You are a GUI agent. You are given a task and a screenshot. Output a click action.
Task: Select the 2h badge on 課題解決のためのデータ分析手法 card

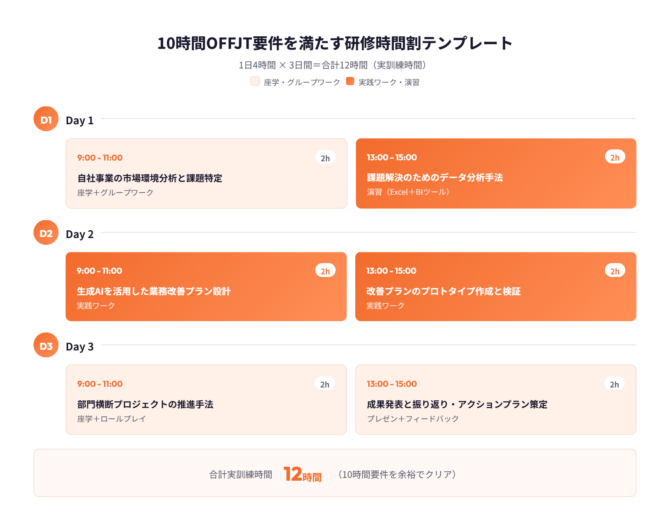coord(615,157)
